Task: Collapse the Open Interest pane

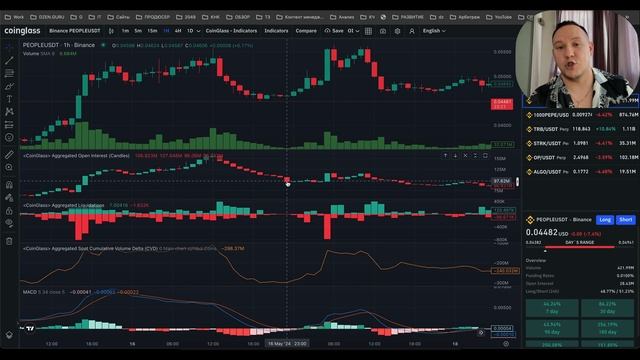Action: click(475, 156)
